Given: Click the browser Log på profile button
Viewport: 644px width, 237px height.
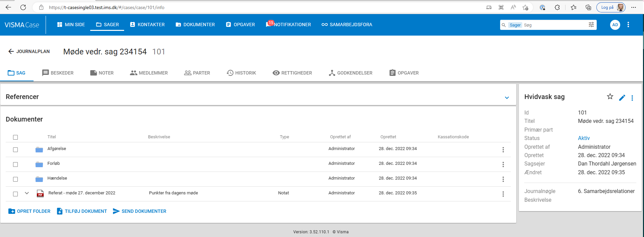Looking at the screenshot, I should [611, 7].
